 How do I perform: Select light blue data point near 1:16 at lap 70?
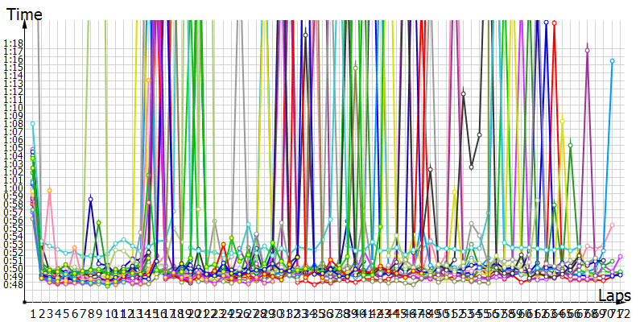point(612,60)
